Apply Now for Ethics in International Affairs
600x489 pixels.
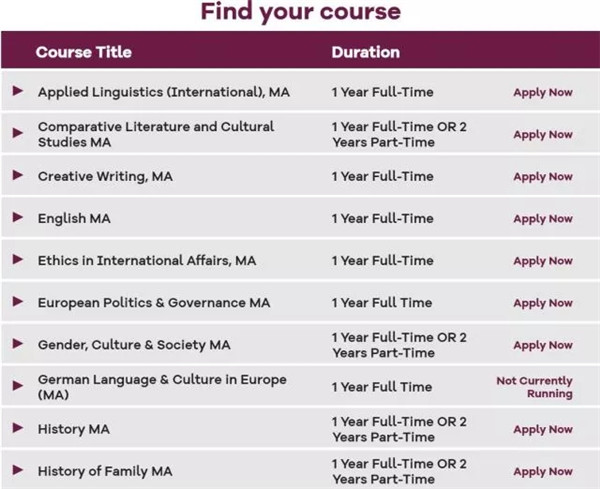(x=543, y=261)
